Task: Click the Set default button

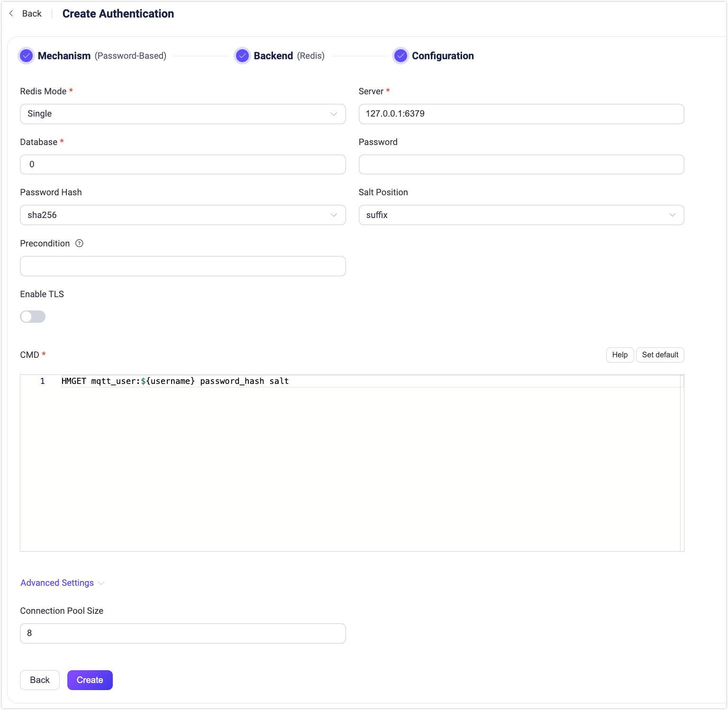Action: pos(660,355)
